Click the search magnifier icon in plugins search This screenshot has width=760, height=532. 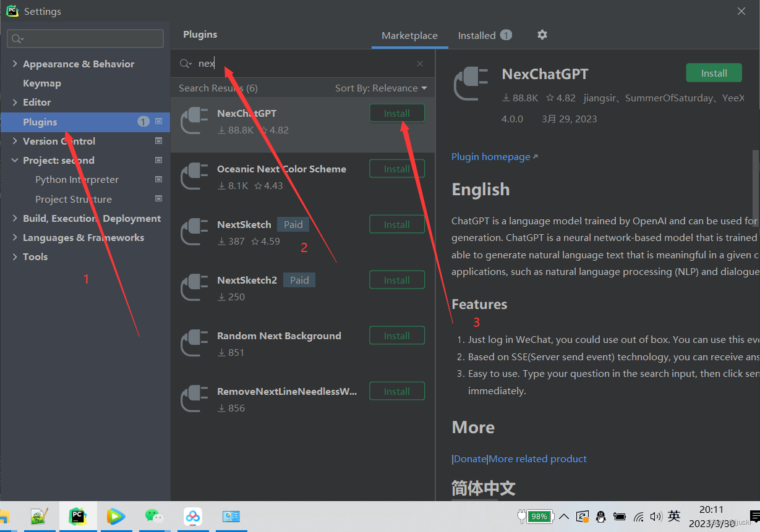point(185,64)
